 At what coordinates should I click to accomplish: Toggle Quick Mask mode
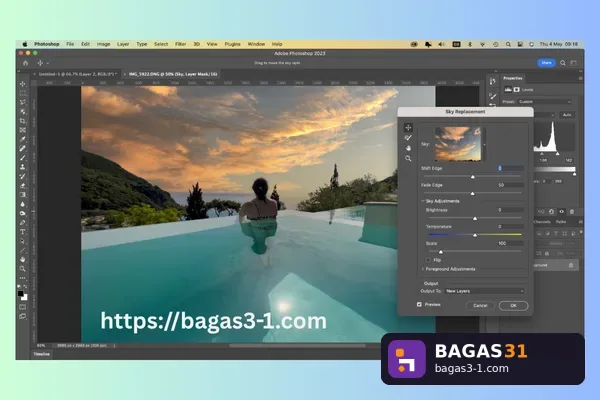pyautogui.click(x=23, y=307)
